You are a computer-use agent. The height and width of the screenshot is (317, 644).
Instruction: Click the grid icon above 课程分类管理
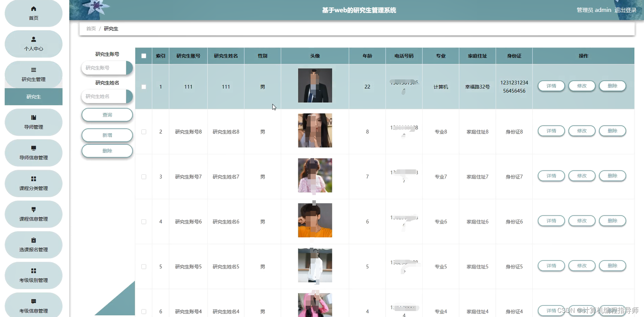click(x=34, y=179)
